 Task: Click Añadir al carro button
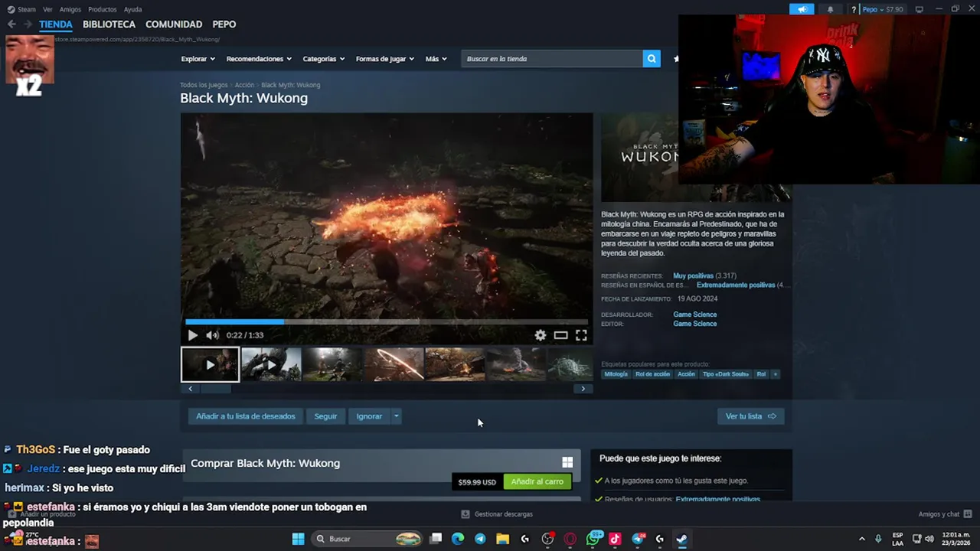(x=537, y=481)
